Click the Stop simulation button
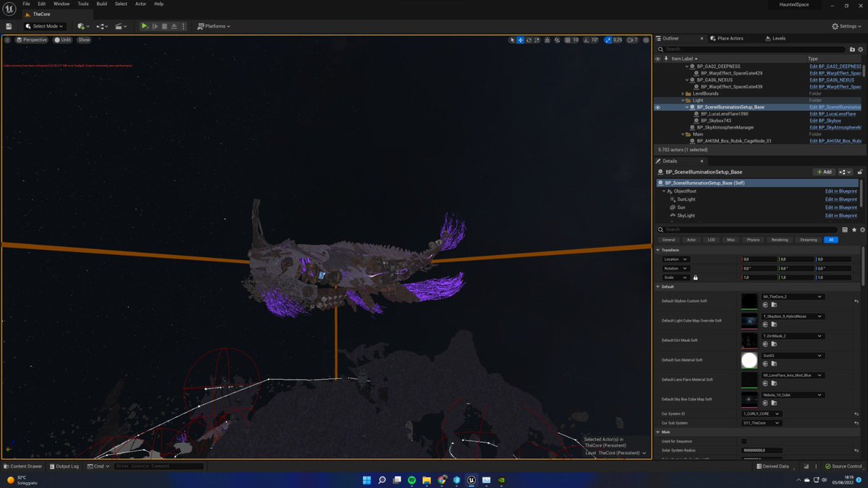 tap(164, 26)
